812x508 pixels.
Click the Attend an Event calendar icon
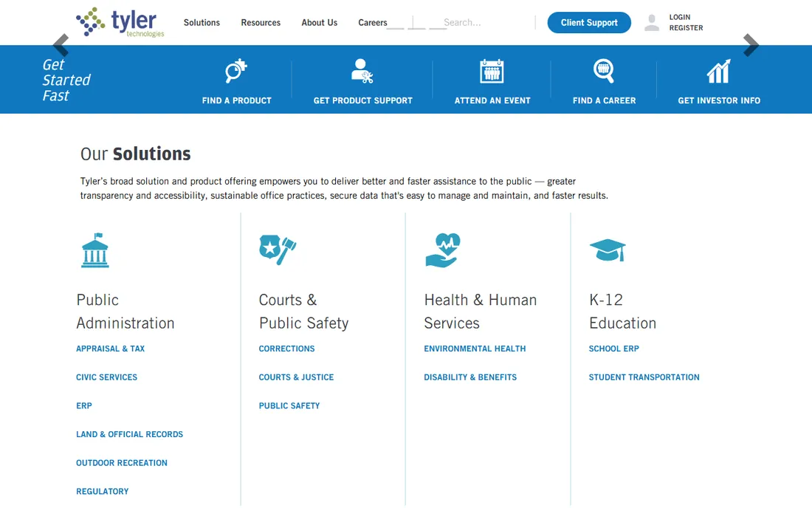click(492, 71)
